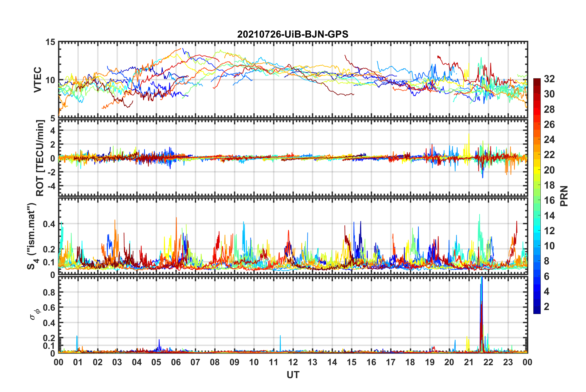Image resolution: width=586 pixels, height=392 pixels.
Task: Click colorbar tick label 8
Action: pyautogui.click(x=547, y=261)
